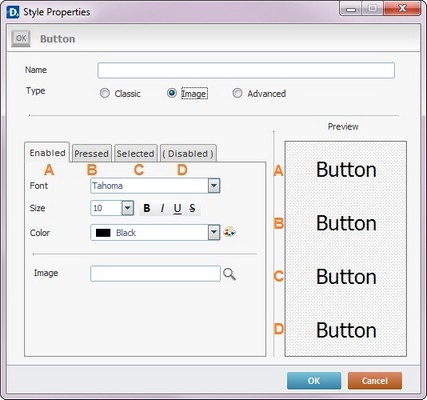Select the Classic type radio button
Screen dimensions: 427x400
(x=105, y=93)
